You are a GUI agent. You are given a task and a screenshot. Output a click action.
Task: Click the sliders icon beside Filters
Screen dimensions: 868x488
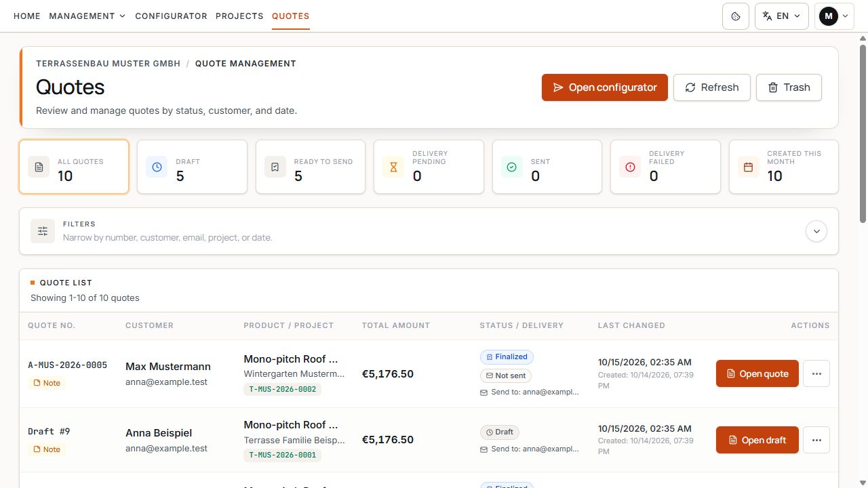[43, 231]
